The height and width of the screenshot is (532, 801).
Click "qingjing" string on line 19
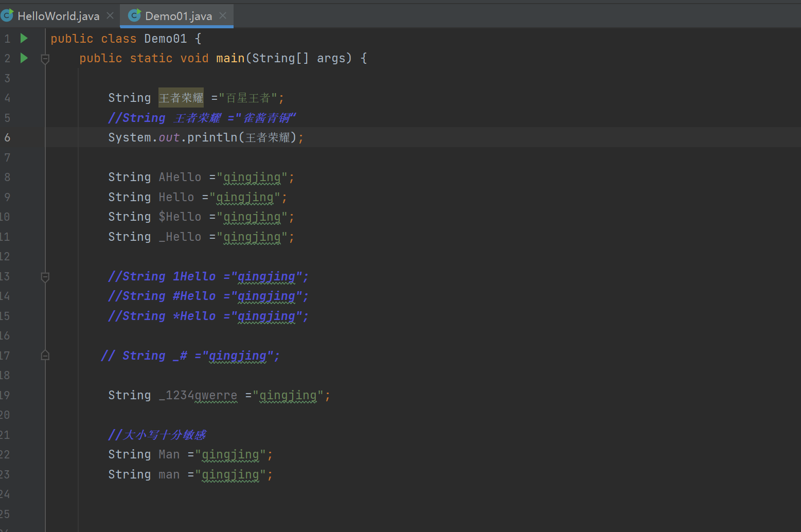[x=288, y=395]
